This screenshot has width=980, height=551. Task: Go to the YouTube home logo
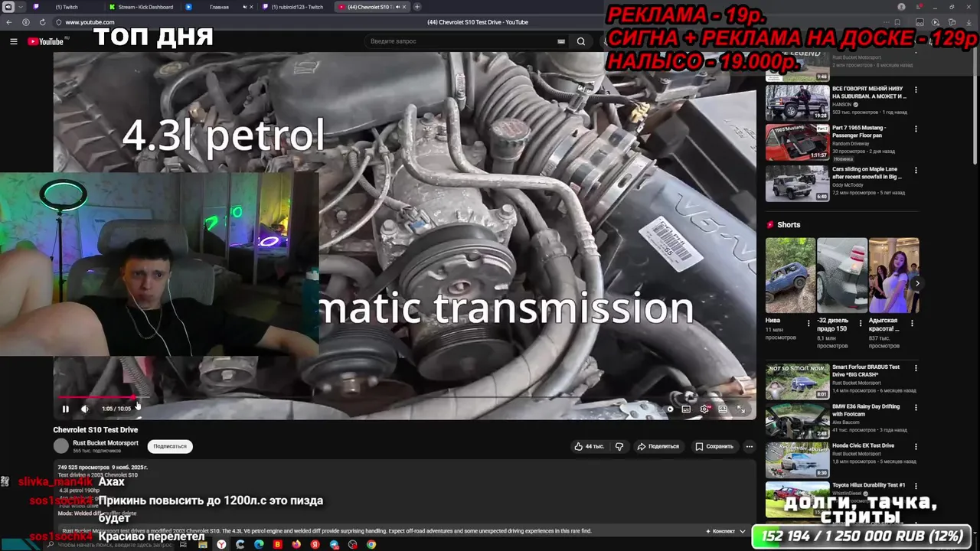tap(46, 41)
